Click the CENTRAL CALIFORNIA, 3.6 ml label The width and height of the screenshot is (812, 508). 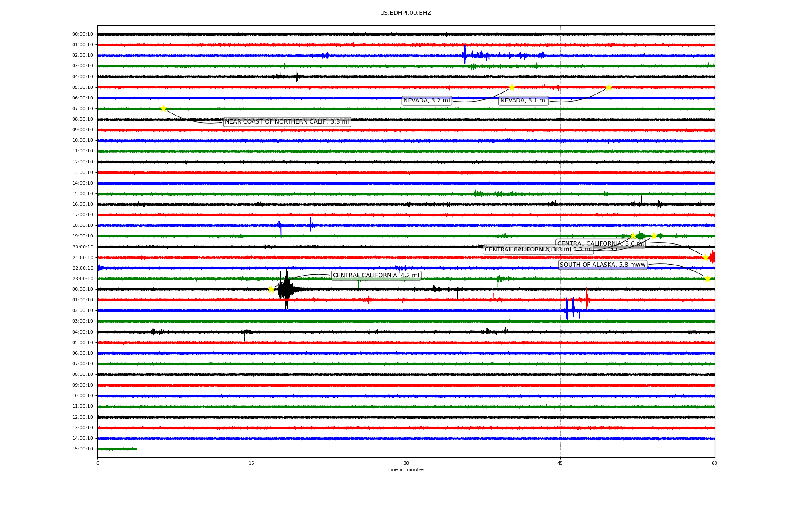(x=601, y=243)
